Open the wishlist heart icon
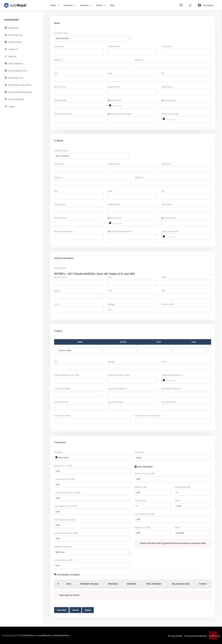Image resolution: width=222 pixels, height=644 pixels. [x=181, y=5]
